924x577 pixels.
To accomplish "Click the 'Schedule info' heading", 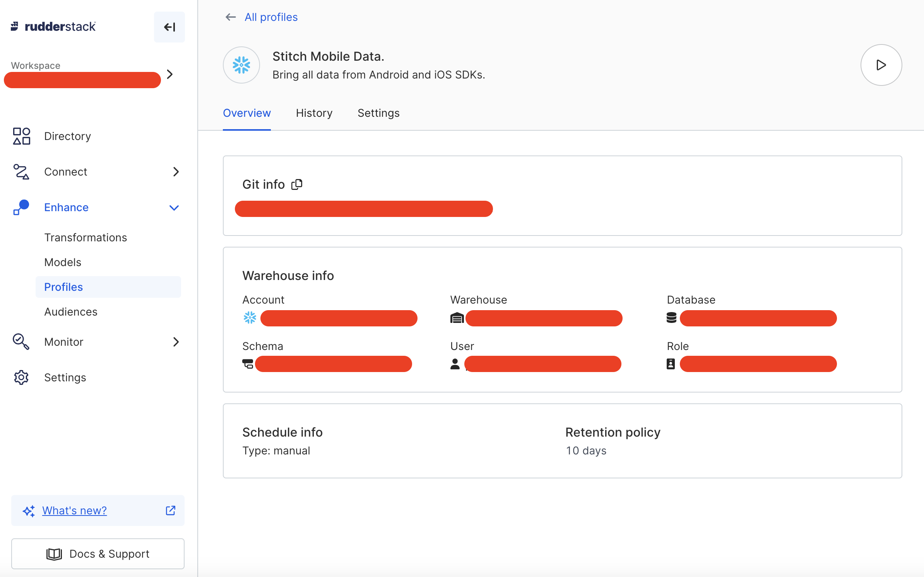I will pyautogui.click(x=282, y=432).
